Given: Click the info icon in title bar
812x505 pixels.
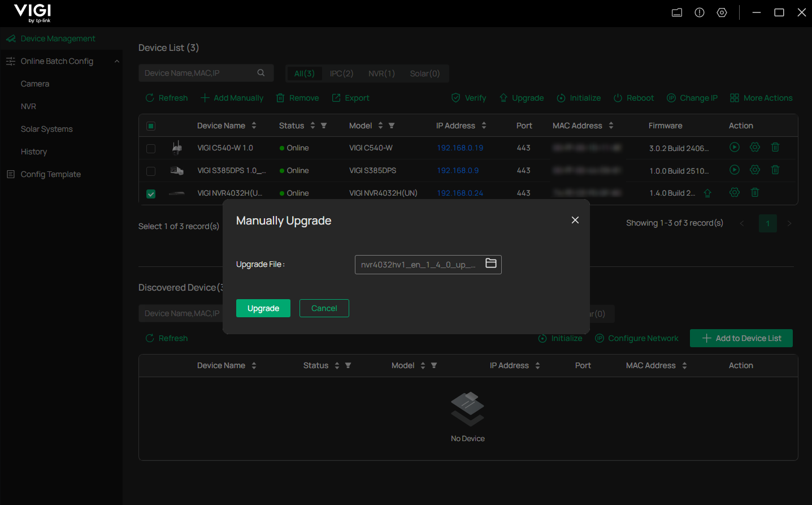Looking at the screenshot, I should tap(700, 12).
